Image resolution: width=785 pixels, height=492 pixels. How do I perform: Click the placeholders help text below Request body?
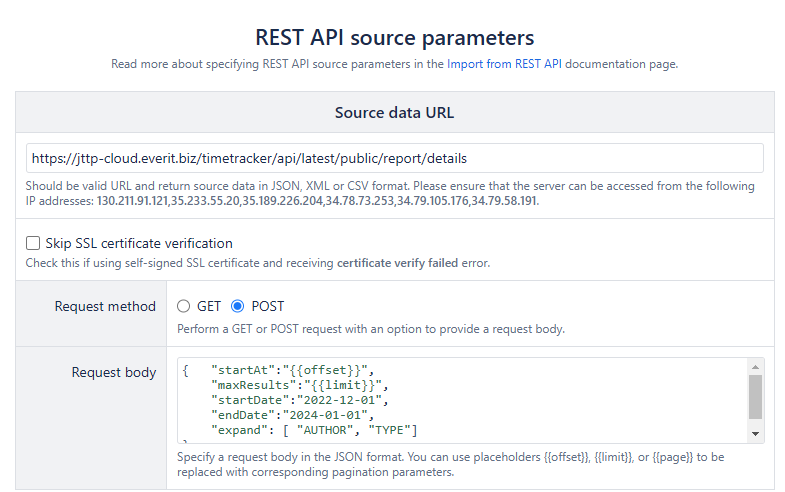[x=450, y=464]
